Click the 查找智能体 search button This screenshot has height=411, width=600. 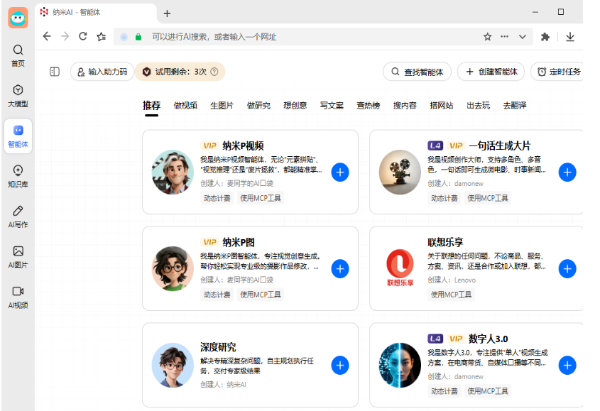pos(417,72)
